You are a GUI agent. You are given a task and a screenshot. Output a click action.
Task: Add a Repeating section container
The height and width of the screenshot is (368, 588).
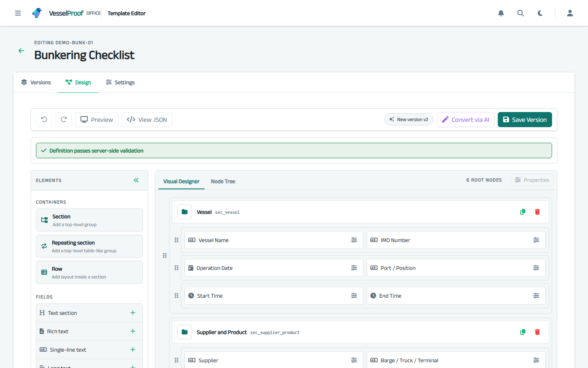(x=89, y=246)
